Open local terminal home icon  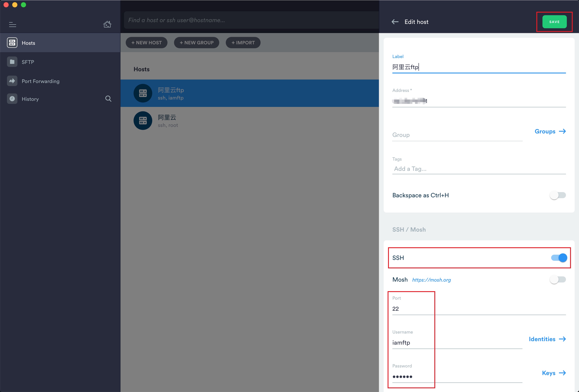(107, 24)
